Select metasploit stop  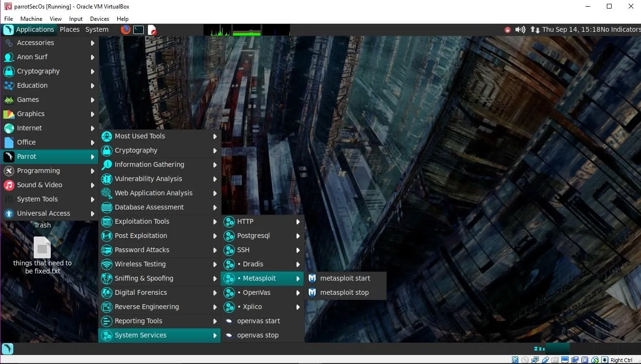[x=345, y=292]
